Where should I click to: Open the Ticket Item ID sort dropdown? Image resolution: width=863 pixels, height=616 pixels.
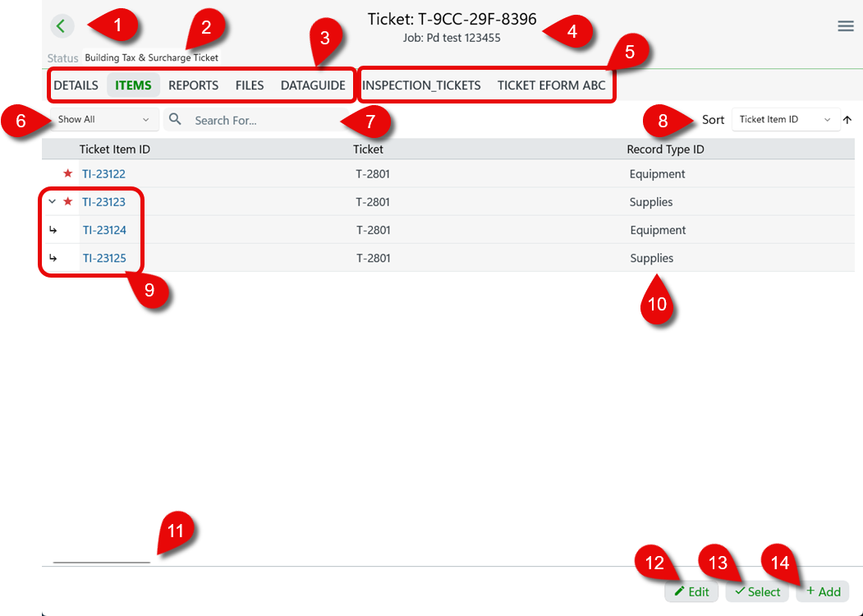(x=785, y=119)
